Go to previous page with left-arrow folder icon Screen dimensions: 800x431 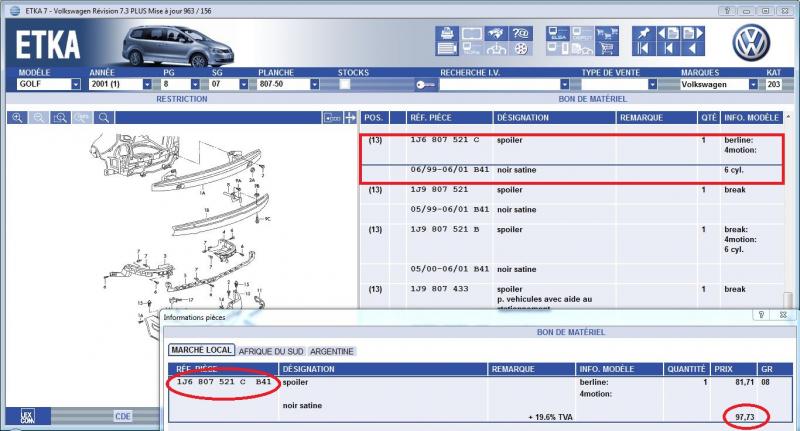pos(668,33)
